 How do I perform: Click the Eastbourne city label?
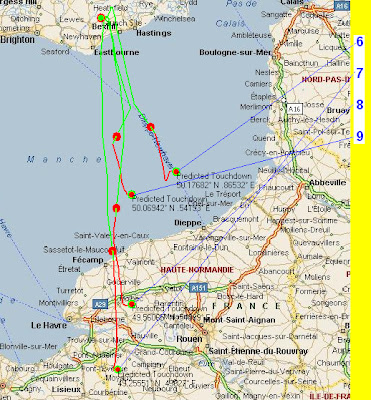pyautogui.click(x=117, y=53)
